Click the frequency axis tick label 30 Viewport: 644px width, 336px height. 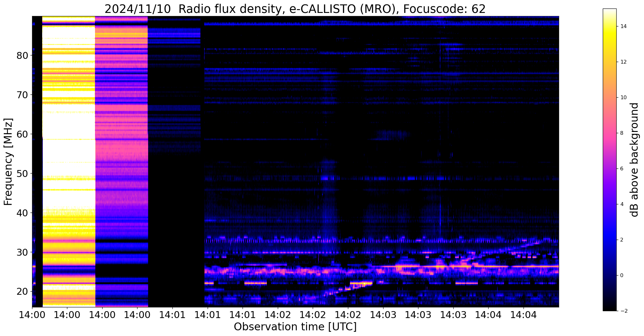pyautogui.click(x=22, y=252)
